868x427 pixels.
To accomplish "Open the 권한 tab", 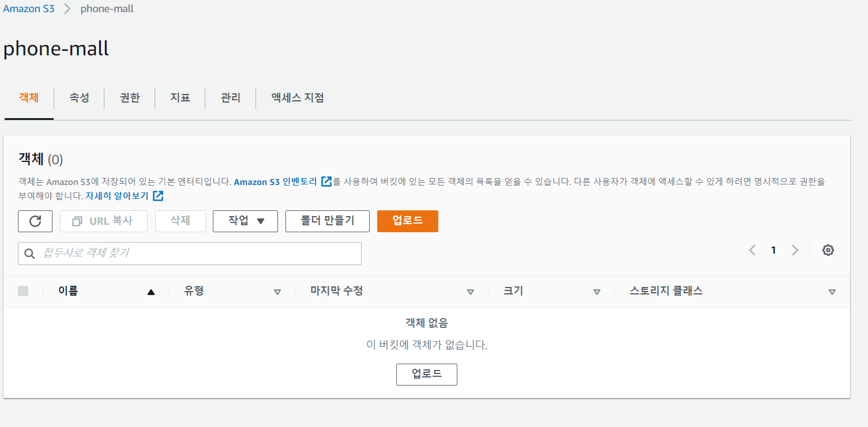I will pos(130,98).
